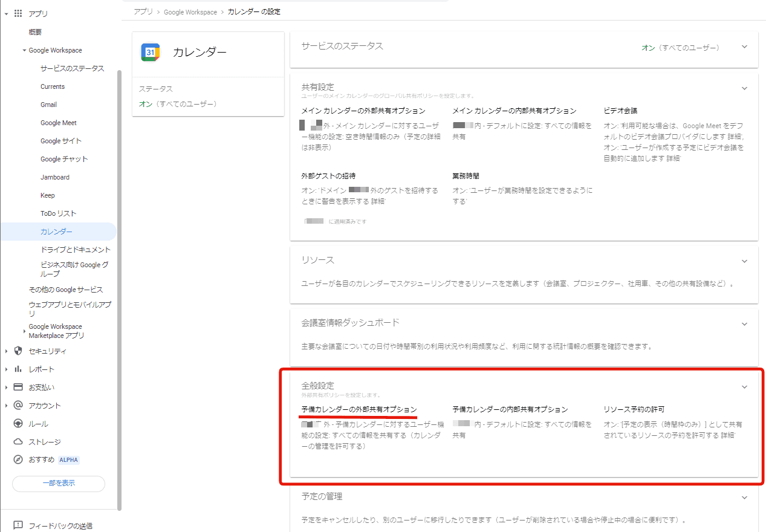
Task: Click the credit card icon beside お支払い
Action: (18, 387)
